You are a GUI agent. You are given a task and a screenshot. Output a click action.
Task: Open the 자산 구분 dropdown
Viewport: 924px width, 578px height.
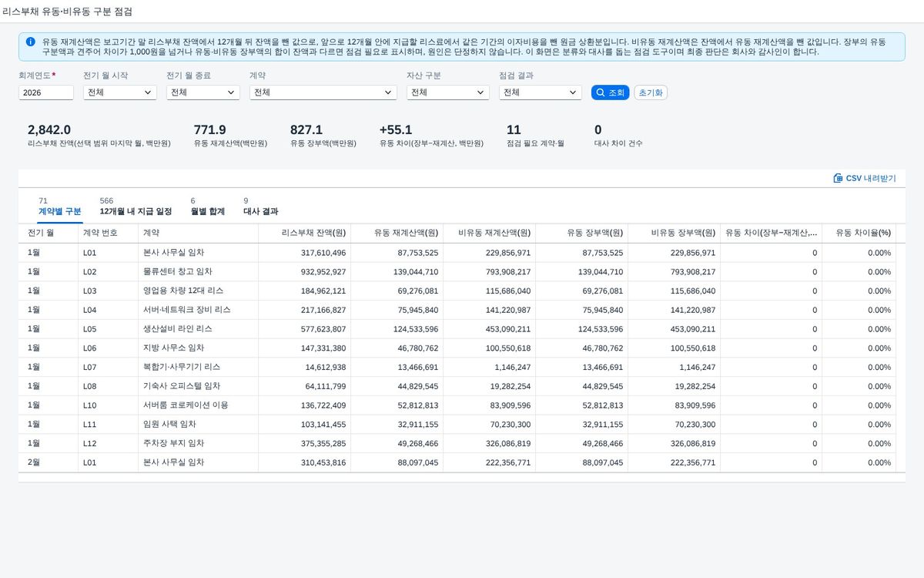[x=447, y=92]
